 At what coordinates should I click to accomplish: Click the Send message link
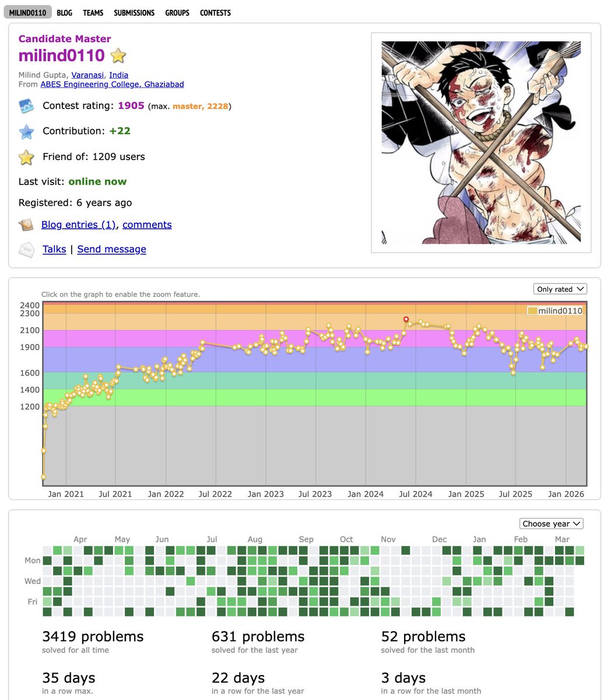[x=111, y=249]
